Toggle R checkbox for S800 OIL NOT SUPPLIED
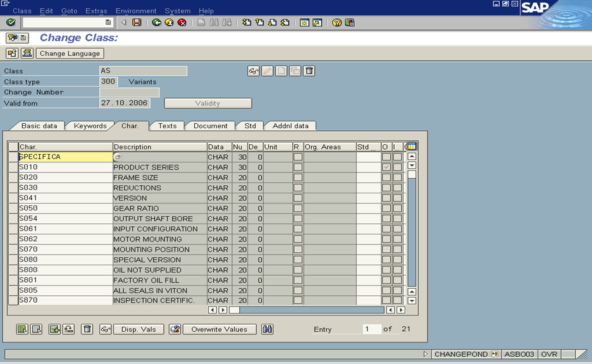Screen dimensions: 592x364 298,270
